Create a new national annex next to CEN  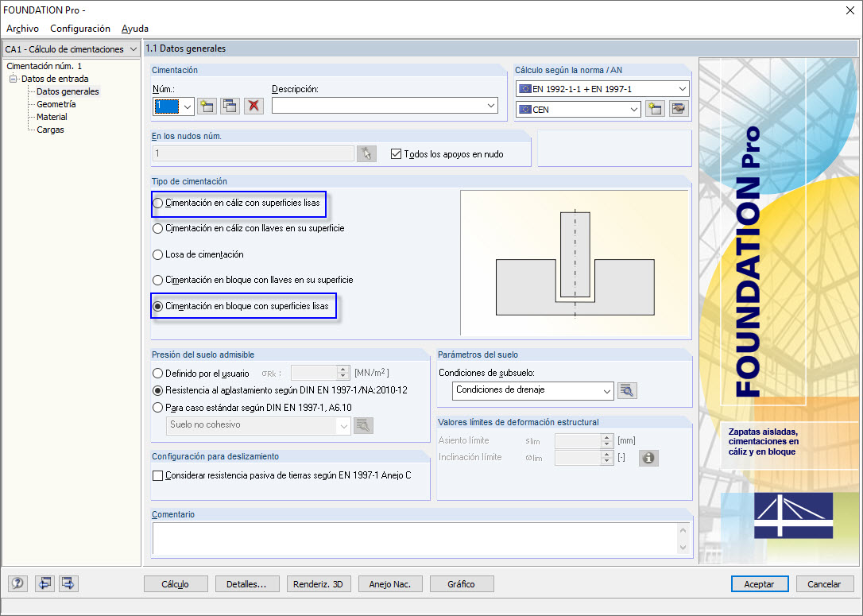(x=655, y=109)
